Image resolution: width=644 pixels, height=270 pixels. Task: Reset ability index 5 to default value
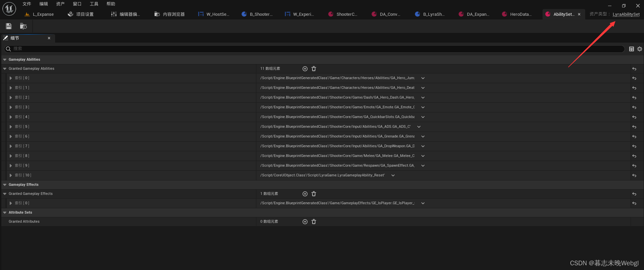[x=634, y=127]
